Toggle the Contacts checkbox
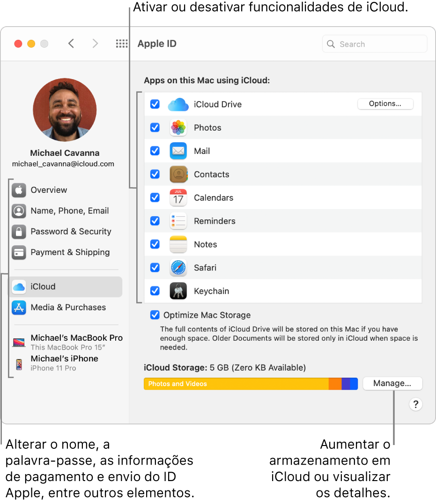 pyautogui.click(x=155, y=174)
